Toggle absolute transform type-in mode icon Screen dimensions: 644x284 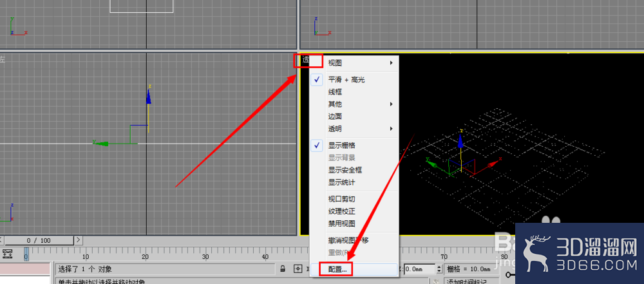pos(298,269)
